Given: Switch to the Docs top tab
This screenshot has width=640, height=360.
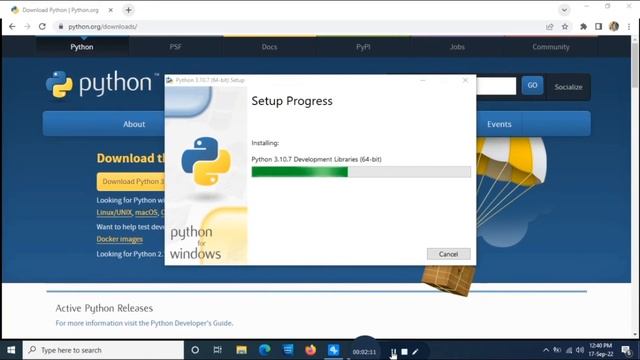Looking at the screenshot, I should pos(269,47).
